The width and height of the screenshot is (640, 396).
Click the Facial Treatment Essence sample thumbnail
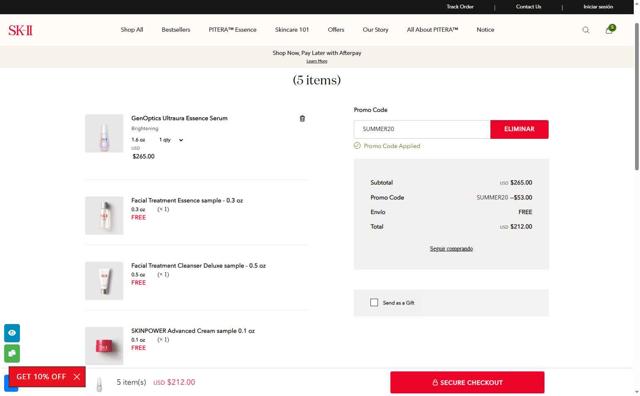coord(104,216)
